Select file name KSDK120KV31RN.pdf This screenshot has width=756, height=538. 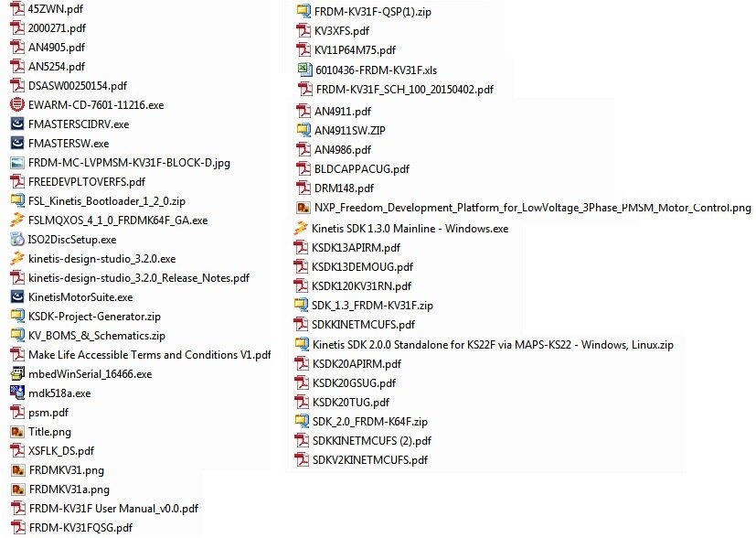click(362, 286)
